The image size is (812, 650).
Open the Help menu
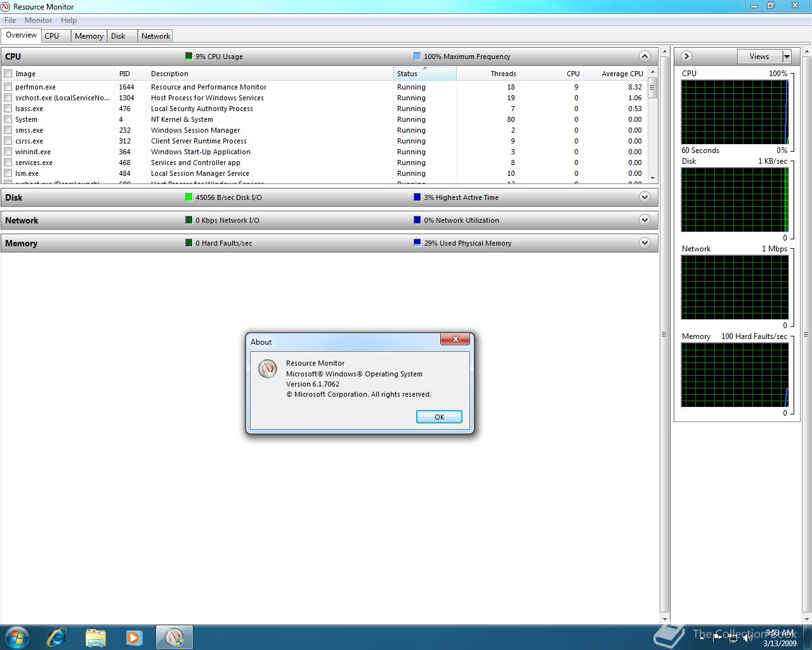point(69,20)
